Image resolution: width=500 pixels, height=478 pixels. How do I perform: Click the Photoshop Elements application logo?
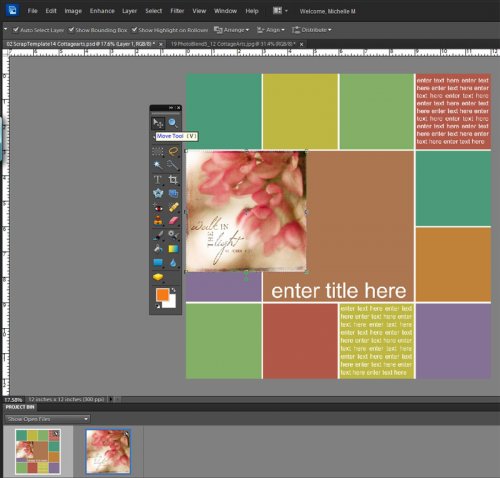tap(12, 11)
